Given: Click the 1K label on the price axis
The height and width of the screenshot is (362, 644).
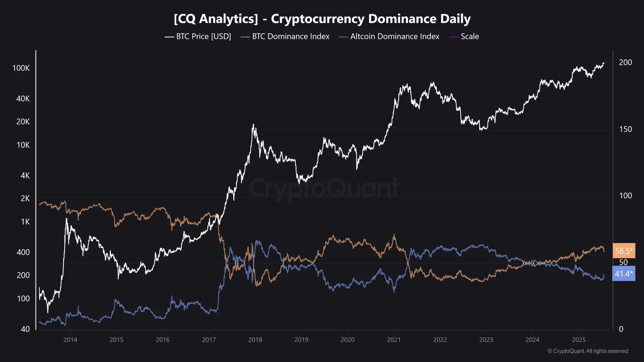Looking at the screenshot, I should click(25, 222).
